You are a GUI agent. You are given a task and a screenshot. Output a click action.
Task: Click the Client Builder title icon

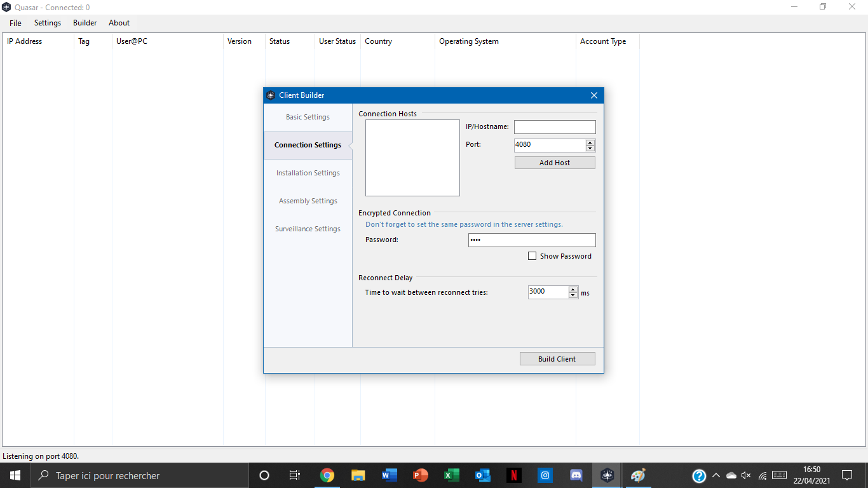click(x=271, y=95)
